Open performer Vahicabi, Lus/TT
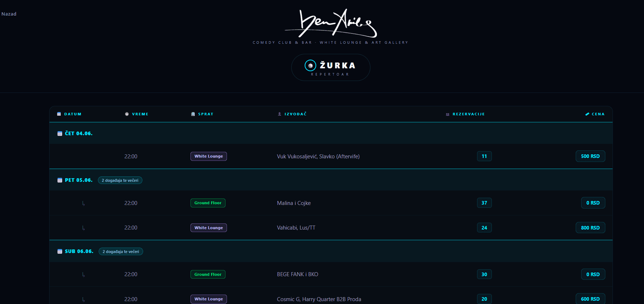The width and height of the screenshot is (644, 304). click(x=296, y=228)
